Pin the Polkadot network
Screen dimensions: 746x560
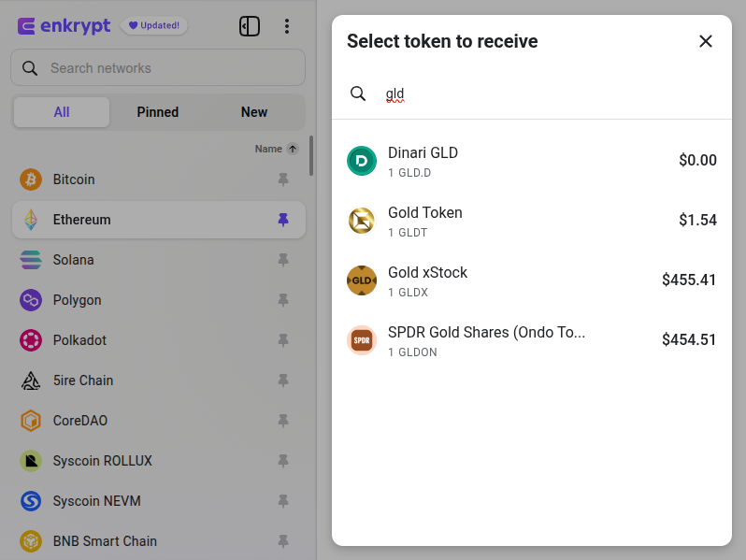point(283,340)
